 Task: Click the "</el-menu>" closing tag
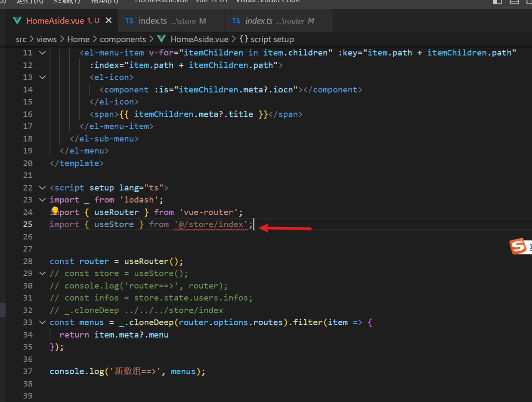(84, 150)
